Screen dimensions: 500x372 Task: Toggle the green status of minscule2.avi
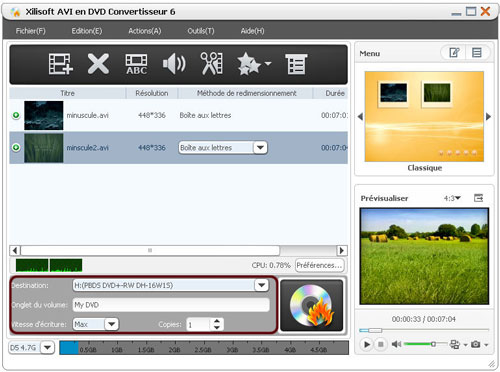point(16,147)
